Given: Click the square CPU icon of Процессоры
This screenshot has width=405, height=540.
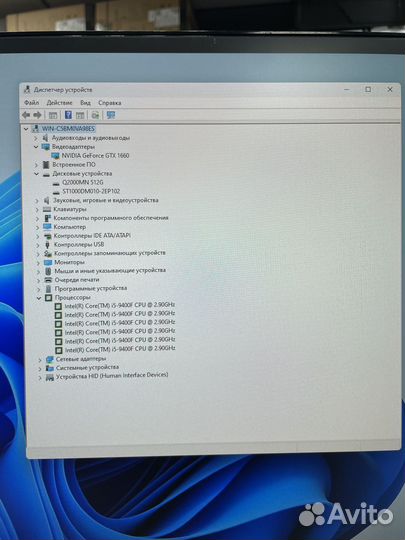Looking at the screenshot, I should click(x=49, y=298).
